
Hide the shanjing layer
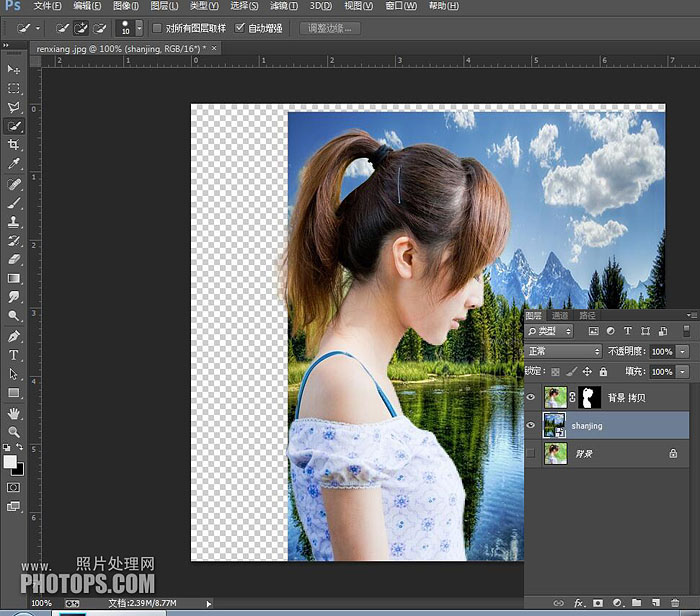tap(531, 425)
